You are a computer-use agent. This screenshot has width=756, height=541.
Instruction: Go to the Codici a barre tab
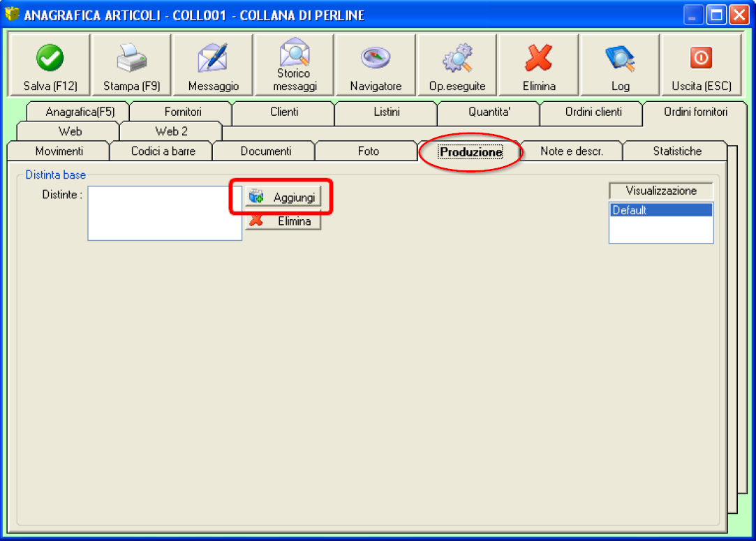point(163,151)
